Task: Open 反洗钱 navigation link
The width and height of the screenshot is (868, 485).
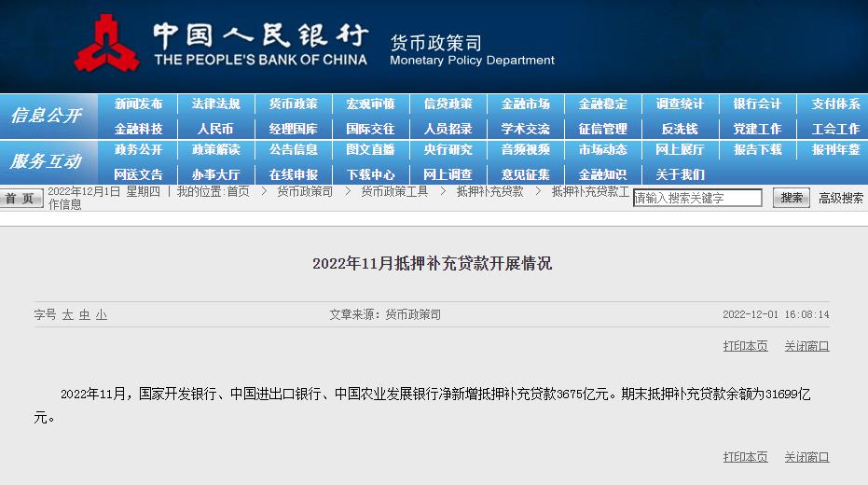Action: 680,129
